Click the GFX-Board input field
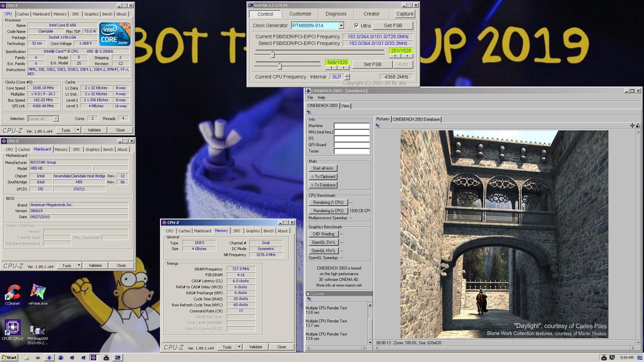This screenshot has width=644, height=362. coord(352,145)
